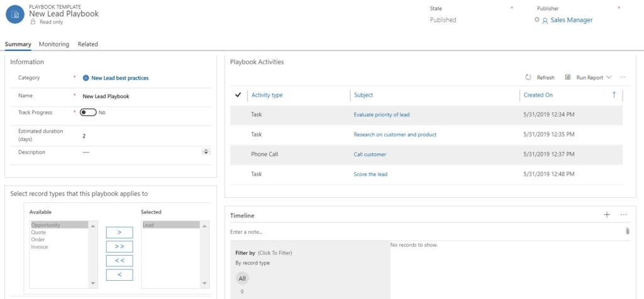Expand the Description field stepper arrows

[x=206, y=152]
